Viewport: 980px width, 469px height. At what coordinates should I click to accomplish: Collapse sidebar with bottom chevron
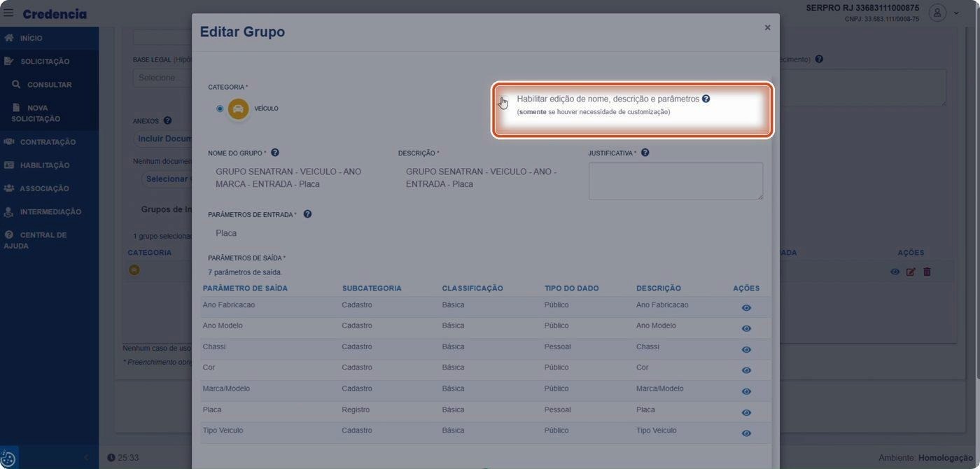pyautogui.click(x=86, y=458)
